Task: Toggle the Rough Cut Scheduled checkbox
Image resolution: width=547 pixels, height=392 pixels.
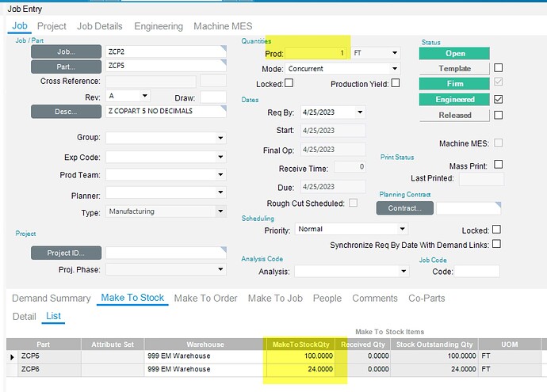Action: pyautogui.click(x=353, y=203)
